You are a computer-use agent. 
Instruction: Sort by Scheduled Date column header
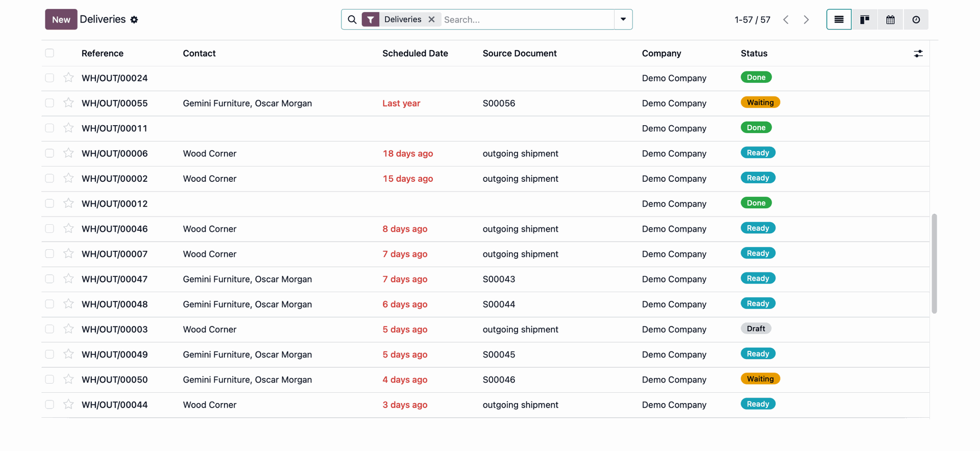tap(414, 54)
